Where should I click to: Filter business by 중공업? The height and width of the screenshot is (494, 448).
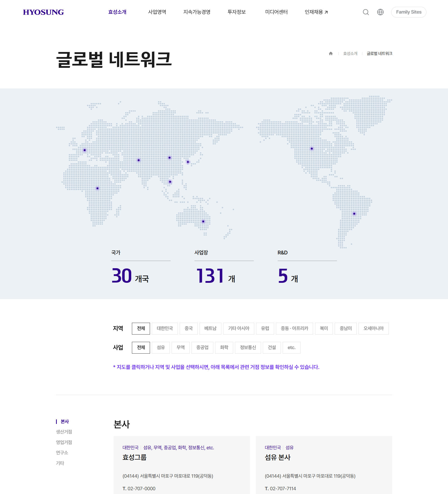[202, 348]
